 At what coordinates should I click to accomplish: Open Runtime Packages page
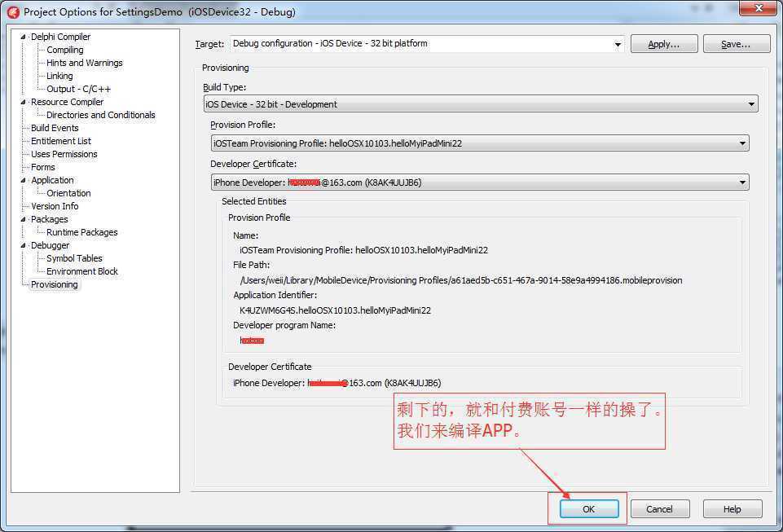point(82,231)
